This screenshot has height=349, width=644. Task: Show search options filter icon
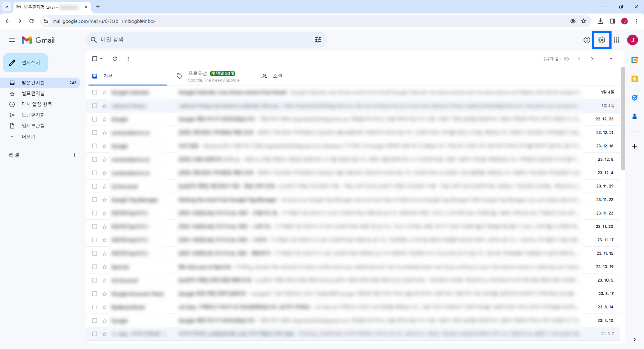coord(318,40)
